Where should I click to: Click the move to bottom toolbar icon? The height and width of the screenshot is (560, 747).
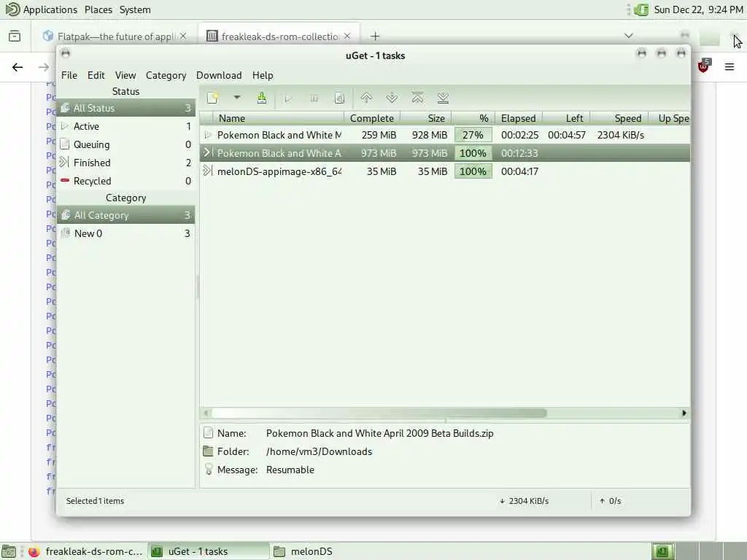click(x=443, y=98)
